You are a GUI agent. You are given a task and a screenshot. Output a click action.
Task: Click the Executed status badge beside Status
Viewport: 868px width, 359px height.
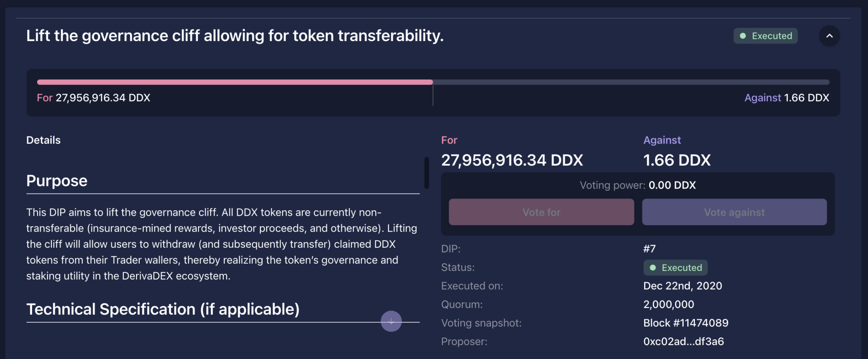(x=675, y=268)
